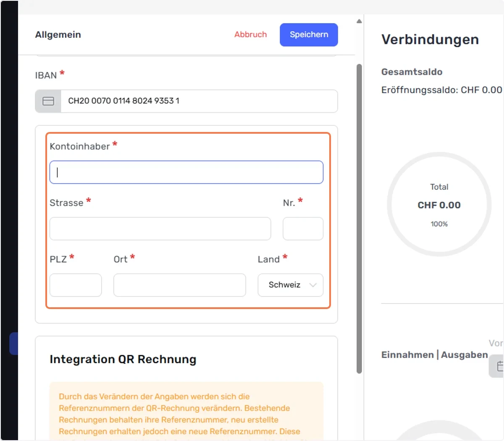Screen dimensions: 504x441
Task: Click the card icon beside IBAN field
Action: [x=48, y=101]
